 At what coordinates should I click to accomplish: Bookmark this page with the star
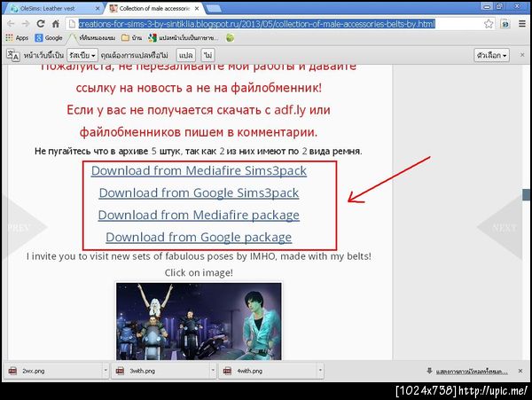tap(489, 24)
